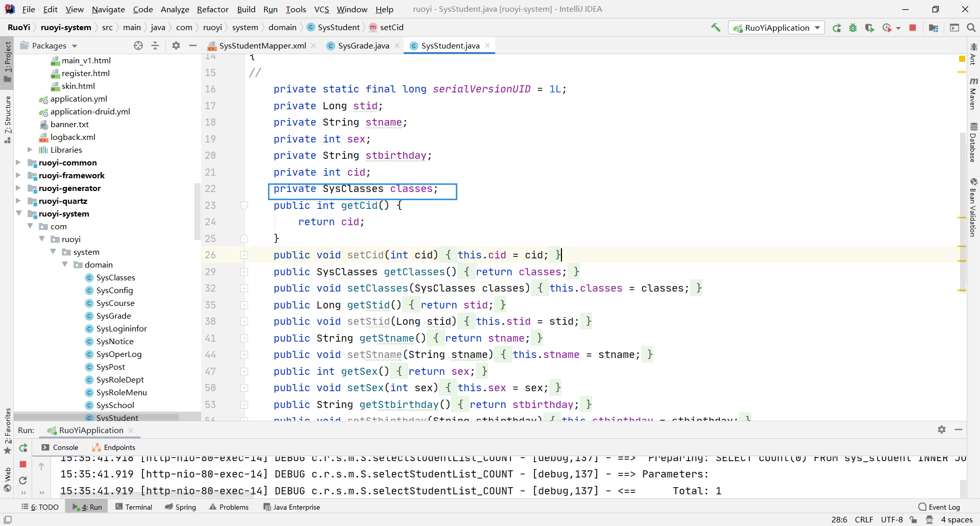
Task: Toggle code fold on setCid method
Action: click(x=244, y=255)
